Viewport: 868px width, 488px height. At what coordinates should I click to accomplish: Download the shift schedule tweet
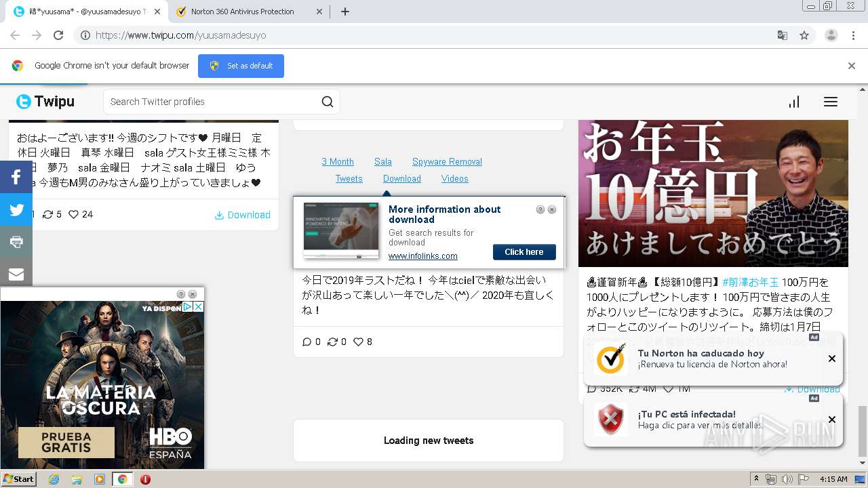tap(243, 215)
